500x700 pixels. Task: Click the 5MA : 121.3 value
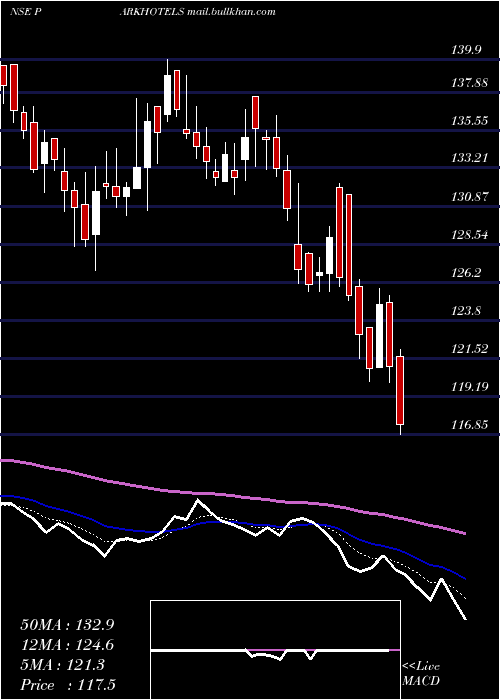tap(62, 665)
